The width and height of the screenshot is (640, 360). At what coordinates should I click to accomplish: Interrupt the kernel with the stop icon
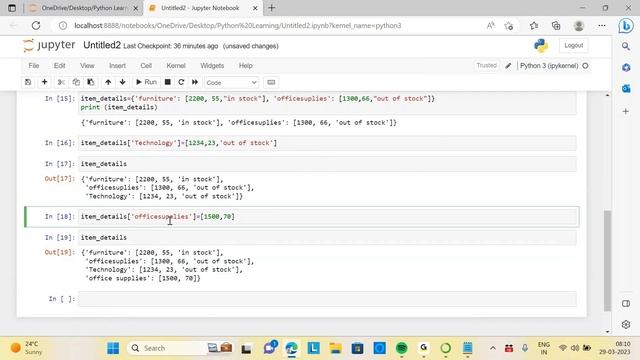coord(167,82)
